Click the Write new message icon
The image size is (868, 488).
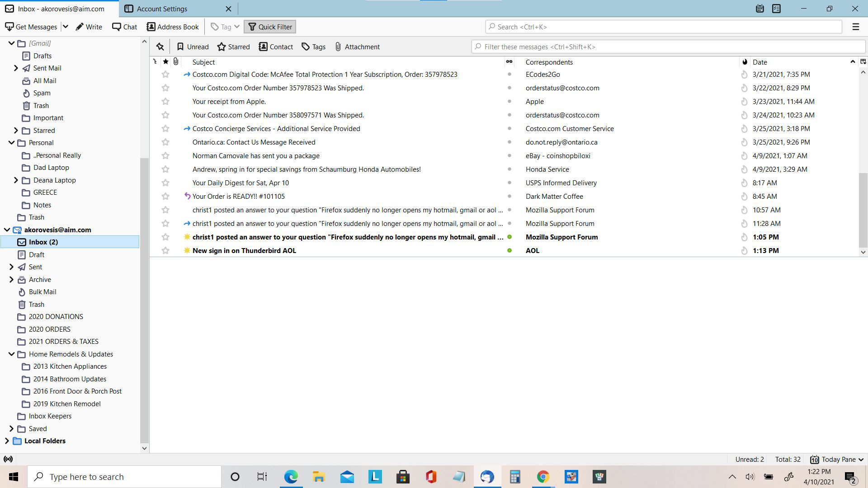[x=89, y=27]
